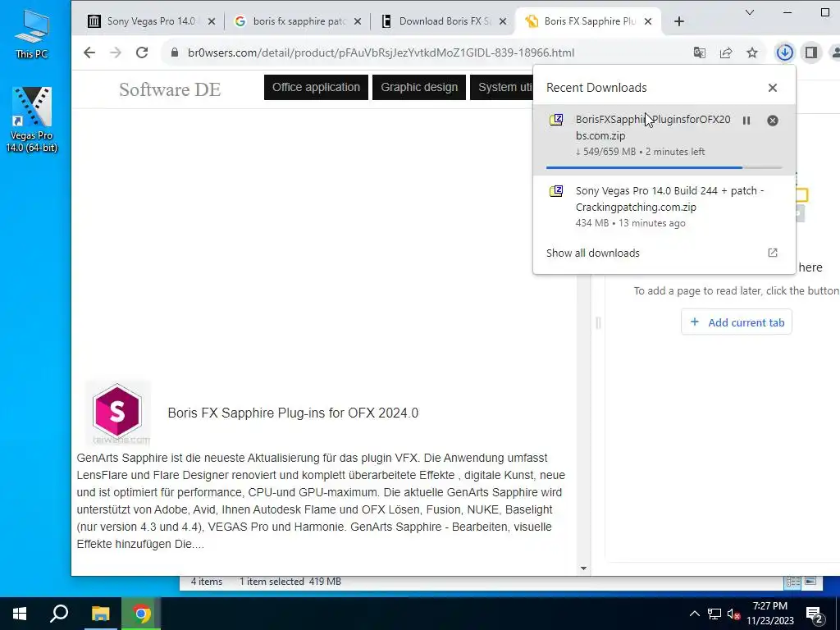Pause the BorisFXSapphire zip download
Screen dimensions: 840x630
(x=746, y=121)
